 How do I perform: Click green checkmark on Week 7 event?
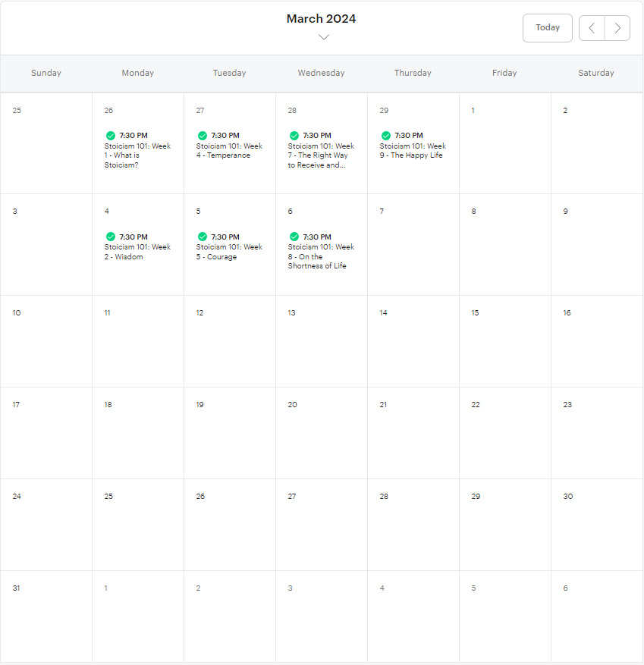294,135
